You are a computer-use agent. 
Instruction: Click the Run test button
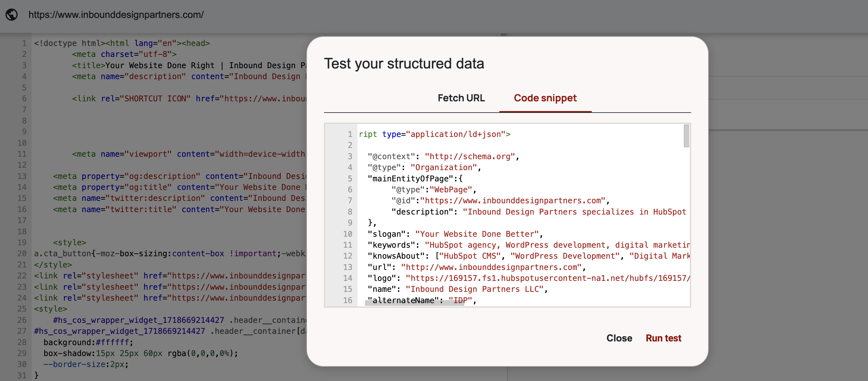[x=663, y=338]
